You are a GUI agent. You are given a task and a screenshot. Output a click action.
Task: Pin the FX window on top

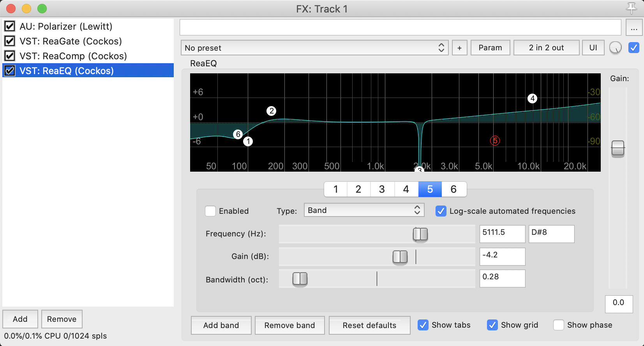(631, 8)
